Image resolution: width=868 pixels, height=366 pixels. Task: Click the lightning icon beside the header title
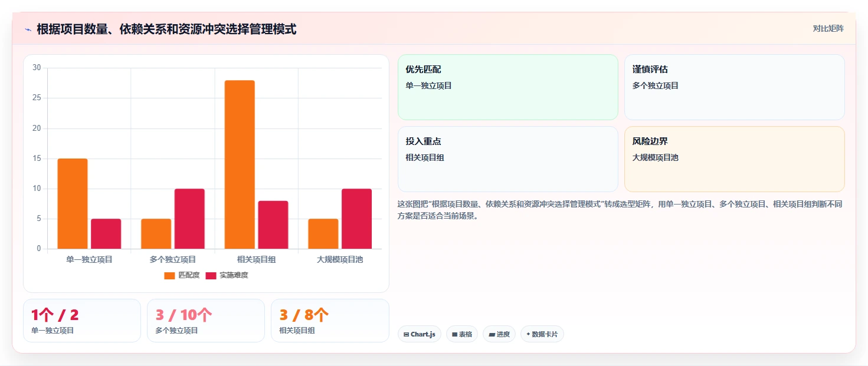(x=28, y=29)
